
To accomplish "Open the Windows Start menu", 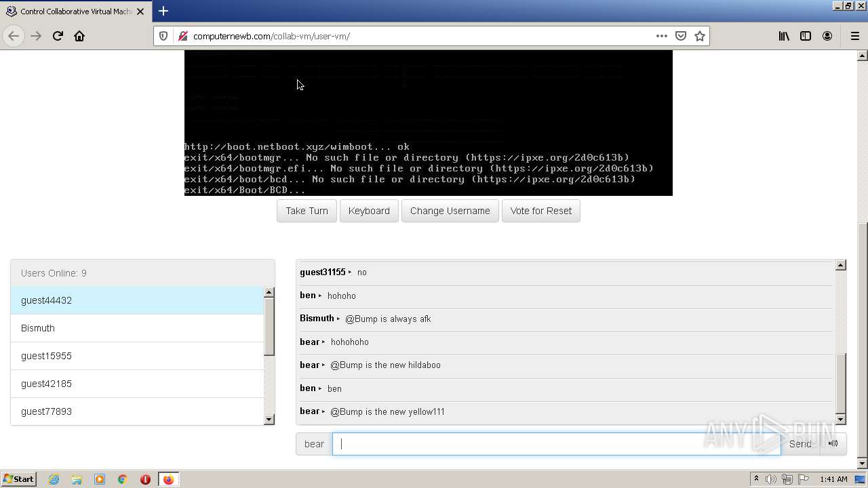I will coord(18,479).
